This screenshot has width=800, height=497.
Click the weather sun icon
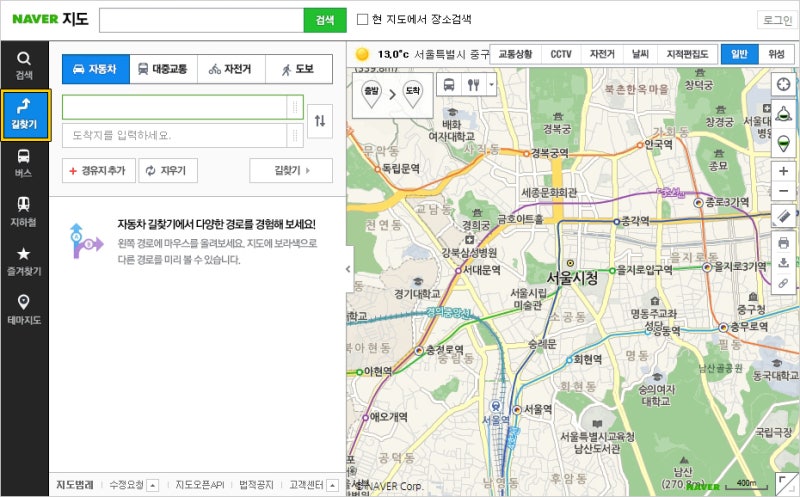click(362, 54)
